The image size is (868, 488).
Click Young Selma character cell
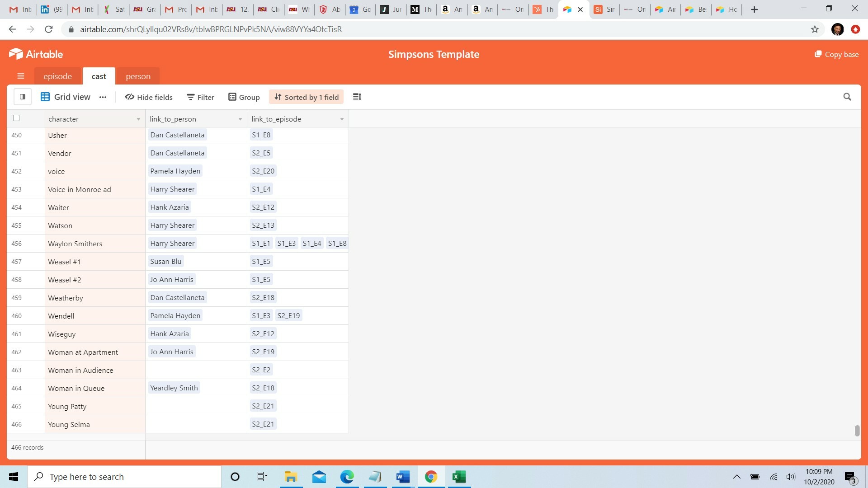click(95, 424)
